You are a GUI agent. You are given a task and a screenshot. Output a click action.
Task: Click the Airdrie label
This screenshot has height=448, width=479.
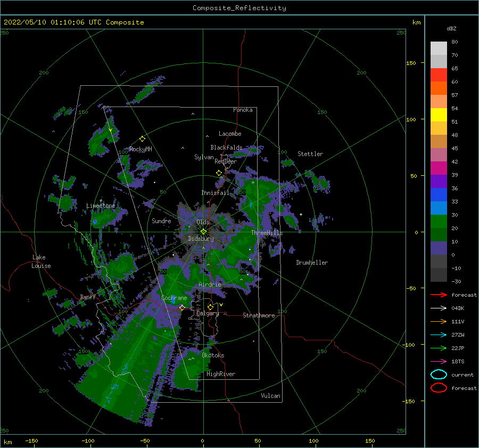coord(210,284)
